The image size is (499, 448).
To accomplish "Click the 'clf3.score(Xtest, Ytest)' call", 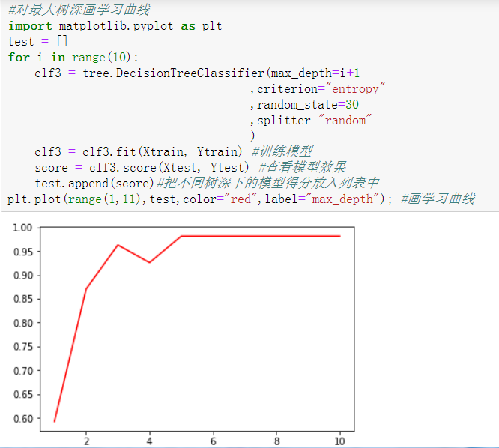I will (169, 168).
